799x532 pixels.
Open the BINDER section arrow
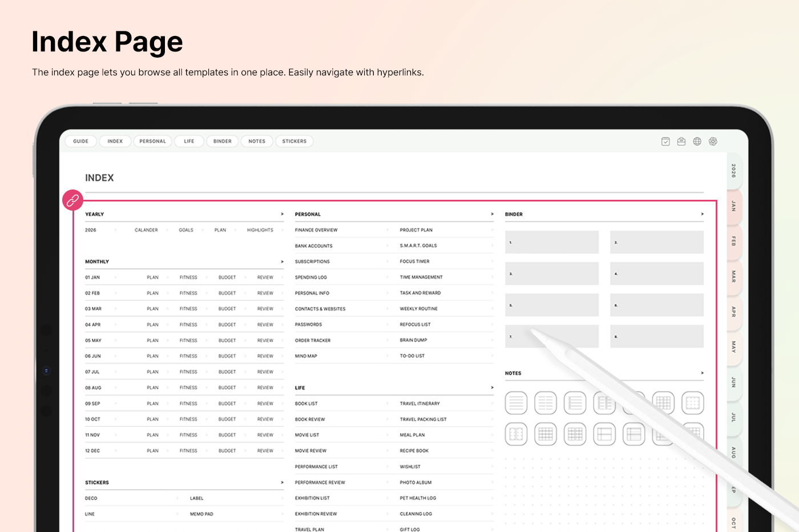click(x=702, y=214)
